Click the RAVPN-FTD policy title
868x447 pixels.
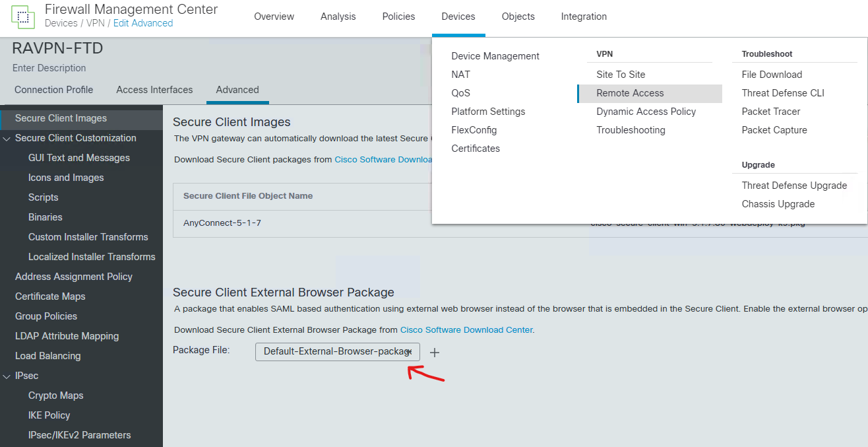pyautogui.click(x=58, y=48)
